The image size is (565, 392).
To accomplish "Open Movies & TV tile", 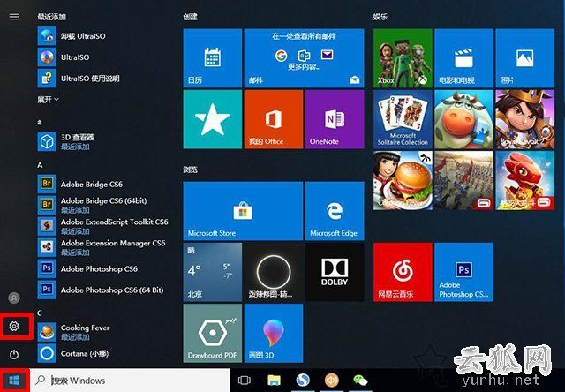I will [463, 58].
